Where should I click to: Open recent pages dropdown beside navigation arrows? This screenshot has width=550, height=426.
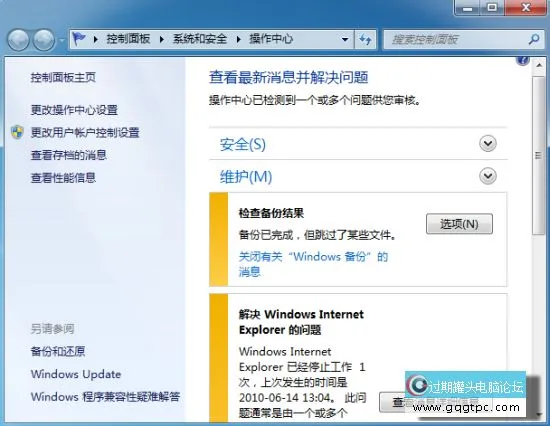(62, 40)
